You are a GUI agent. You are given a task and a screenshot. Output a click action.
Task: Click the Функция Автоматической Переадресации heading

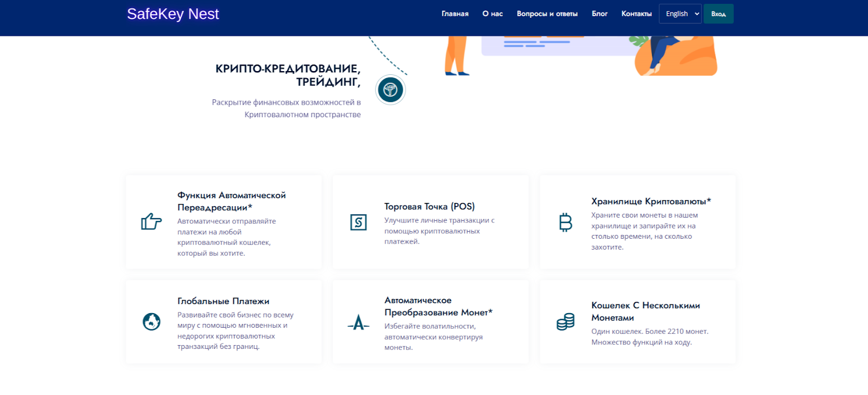(232, 201)
